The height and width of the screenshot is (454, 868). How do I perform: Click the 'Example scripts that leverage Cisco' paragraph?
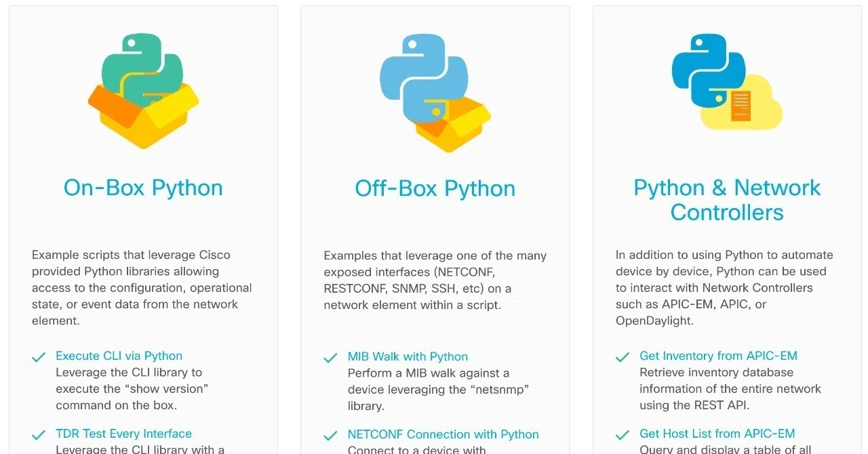(142, 288)
